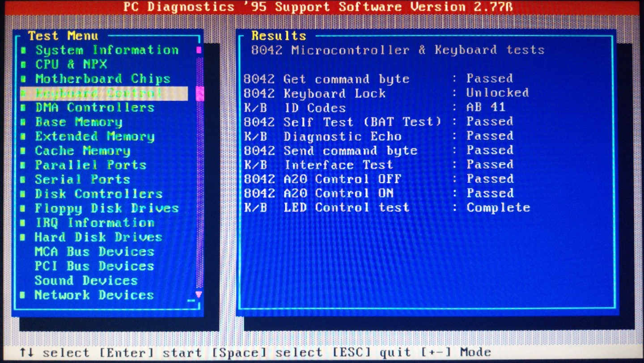The width and height of the screenshot is (644, 363).
Task: Click 'Passed' on the Self Test row
Action: 490,122
